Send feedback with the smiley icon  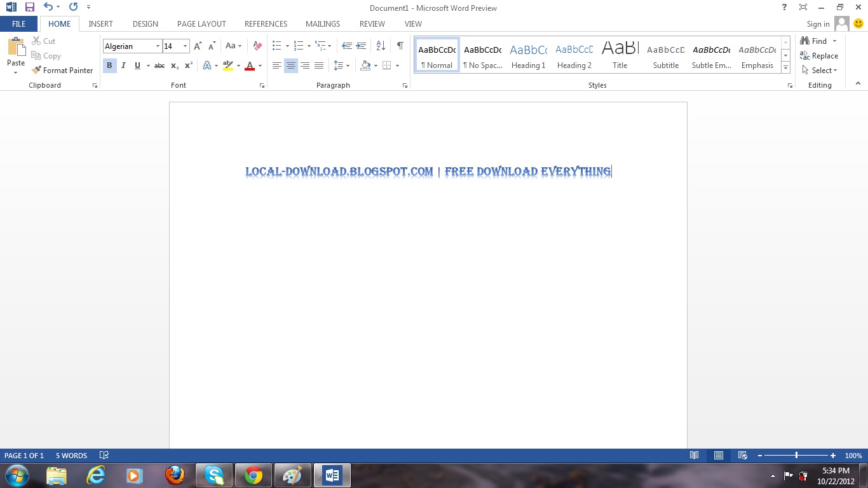pos(858,24)
